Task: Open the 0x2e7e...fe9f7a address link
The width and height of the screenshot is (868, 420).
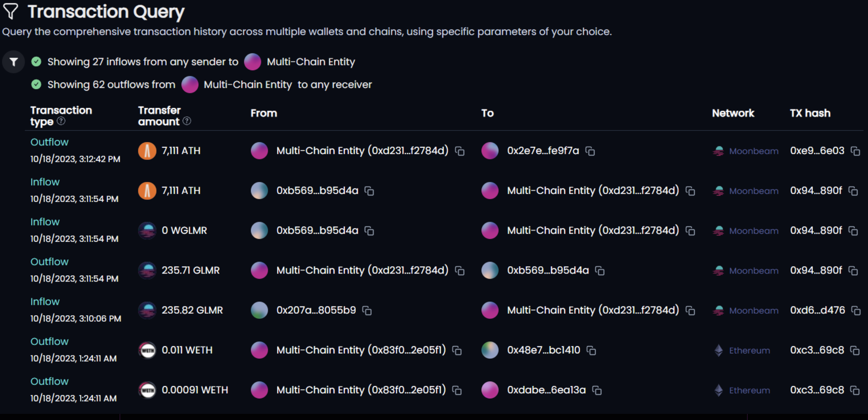Action: (543, 151)
